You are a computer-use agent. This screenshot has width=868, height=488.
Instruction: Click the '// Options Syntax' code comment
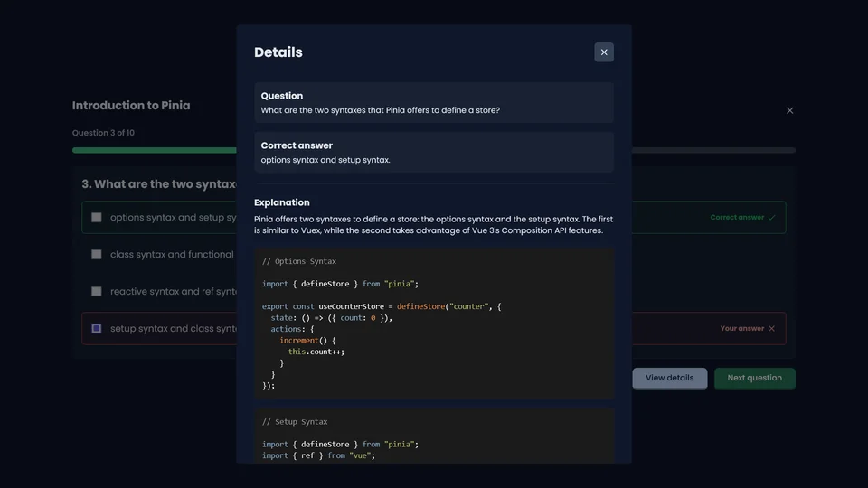click(x=299, y=261)
